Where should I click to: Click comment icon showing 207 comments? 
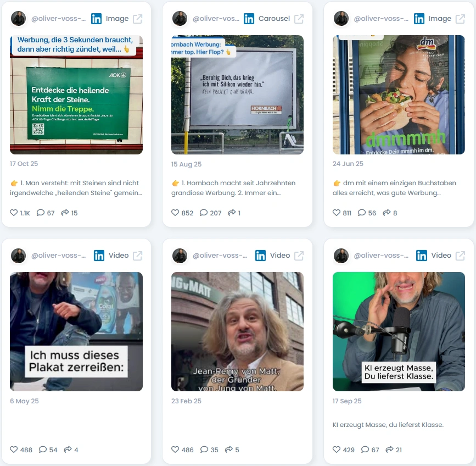204,213
